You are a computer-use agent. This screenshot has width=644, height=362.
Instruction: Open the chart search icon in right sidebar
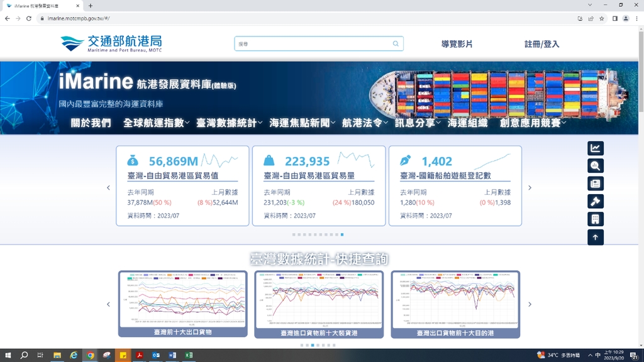pos(595,166)
